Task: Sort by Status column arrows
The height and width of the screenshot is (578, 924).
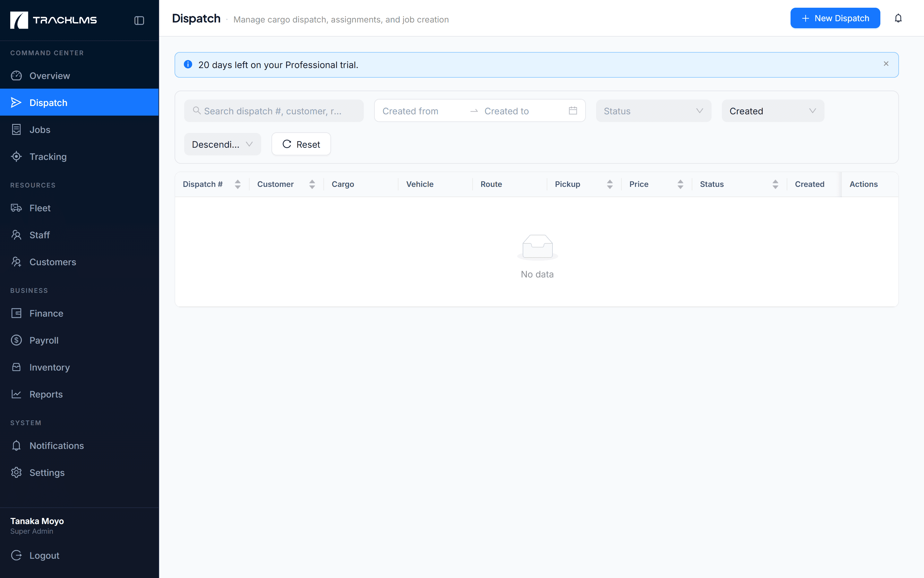Action: point(775,184)
